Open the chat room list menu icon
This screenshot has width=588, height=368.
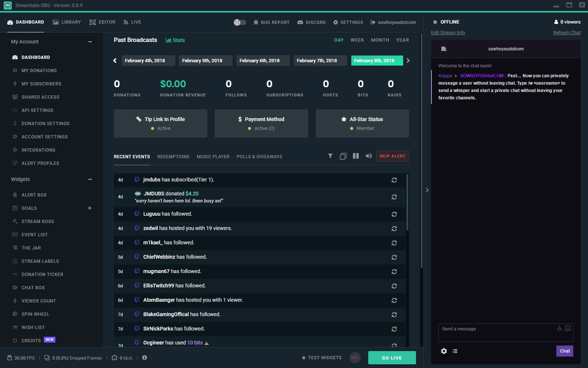coord(444,49)
